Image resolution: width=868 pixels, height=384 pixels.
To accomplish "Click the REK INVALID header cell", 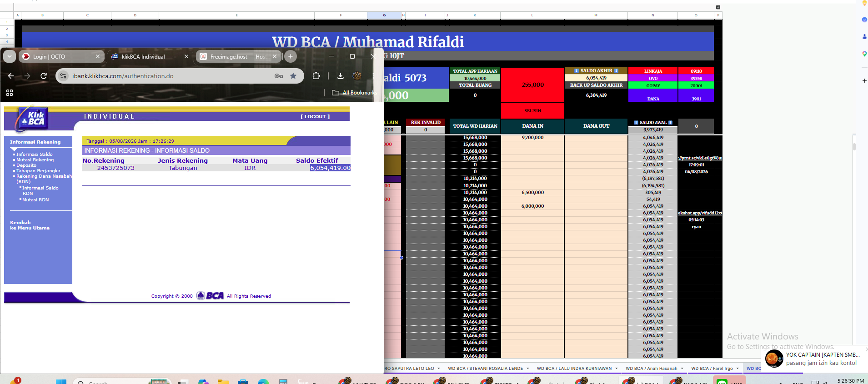I will click(x=426, y=123).
